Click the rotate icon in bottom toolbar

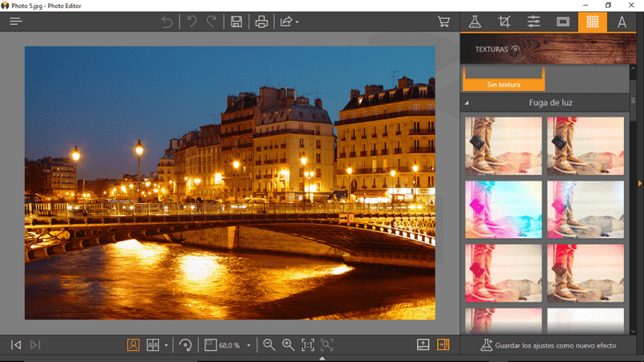pyautogui.click(x=185, y=344)
